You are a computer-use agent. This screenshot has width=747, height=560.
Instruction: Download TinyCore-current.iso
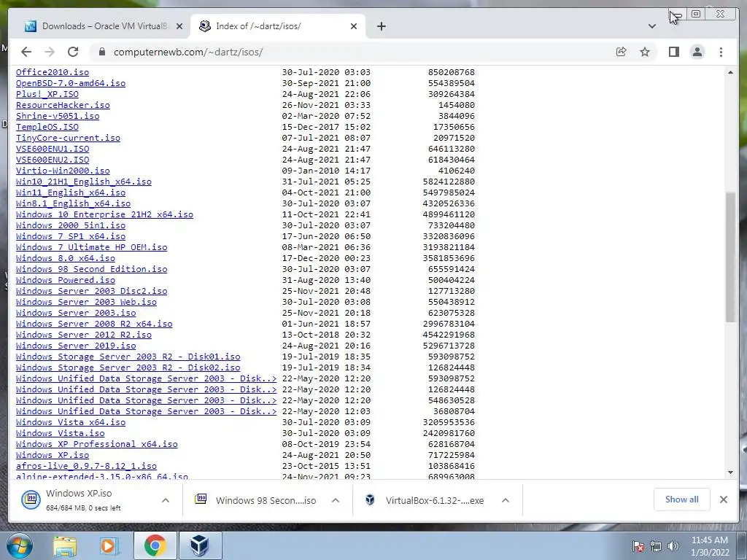(68, 138)
